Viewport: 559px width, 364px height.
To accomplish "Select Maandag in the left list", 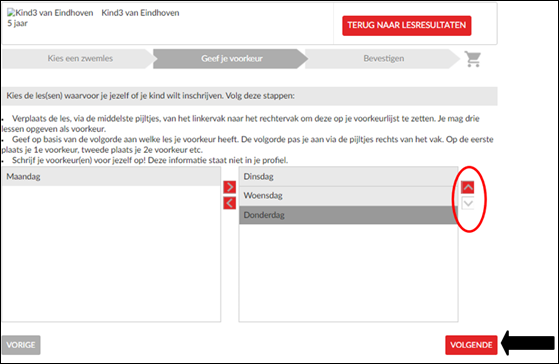I will pos(111,176).
